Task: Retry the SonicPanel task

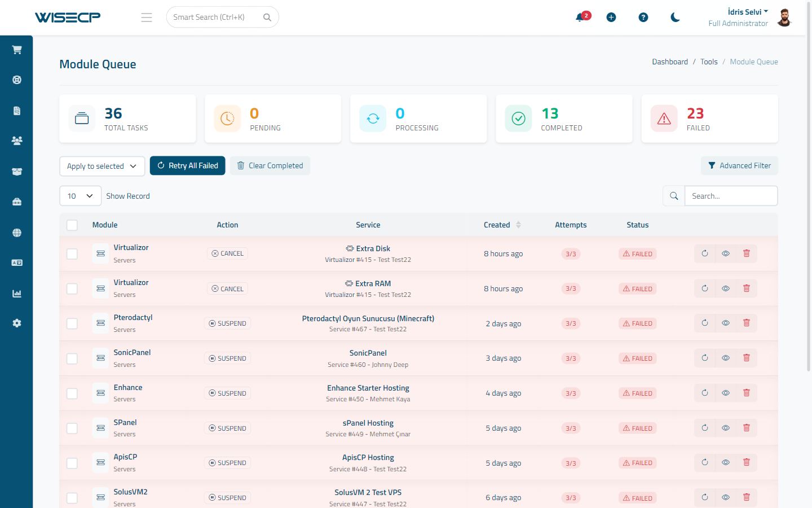Action: 705,358
